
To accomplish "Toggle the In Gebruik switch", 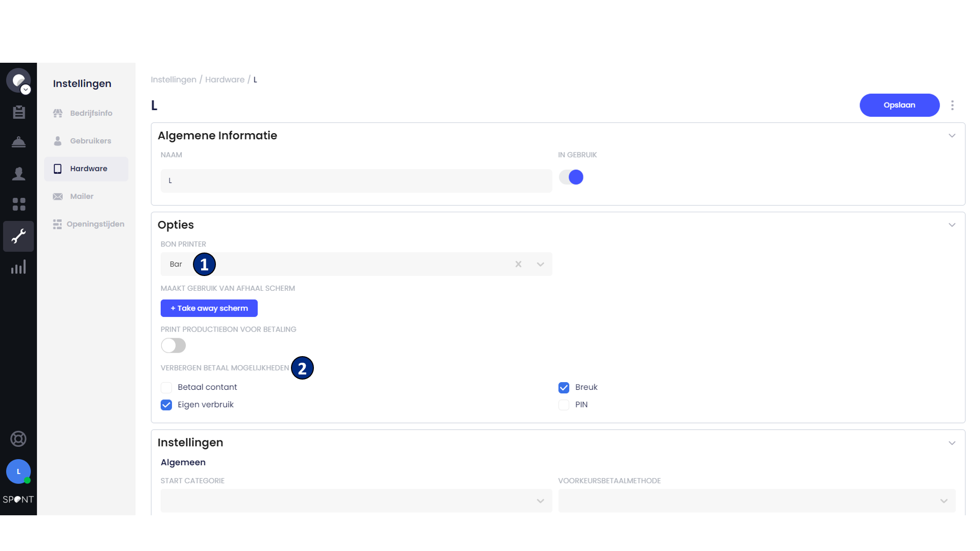I will pyautogui.click(x=571, y=177).
